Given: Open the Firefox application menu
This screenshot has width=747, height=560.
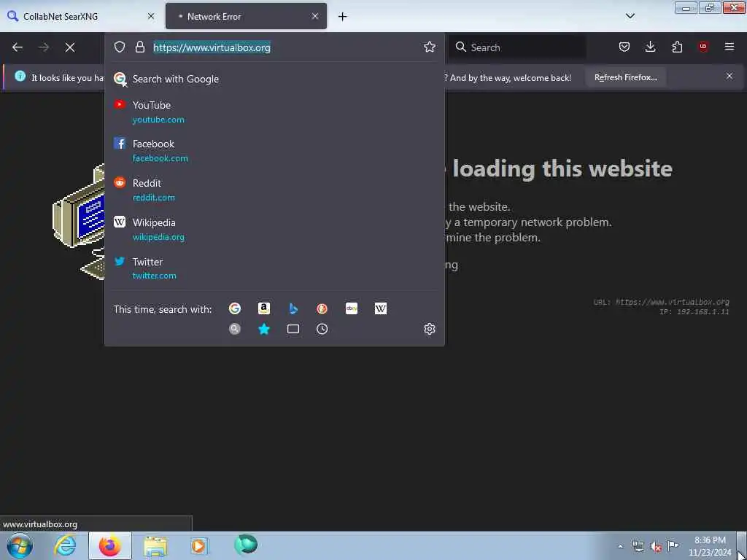Looking at the screenshot, I should (x=729, y=47).
